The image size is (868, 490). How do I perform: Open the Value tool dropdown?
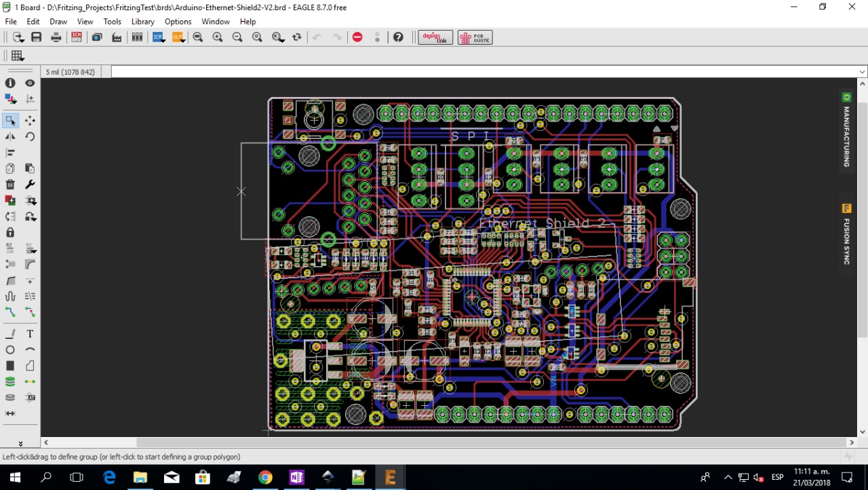(30, 248)
